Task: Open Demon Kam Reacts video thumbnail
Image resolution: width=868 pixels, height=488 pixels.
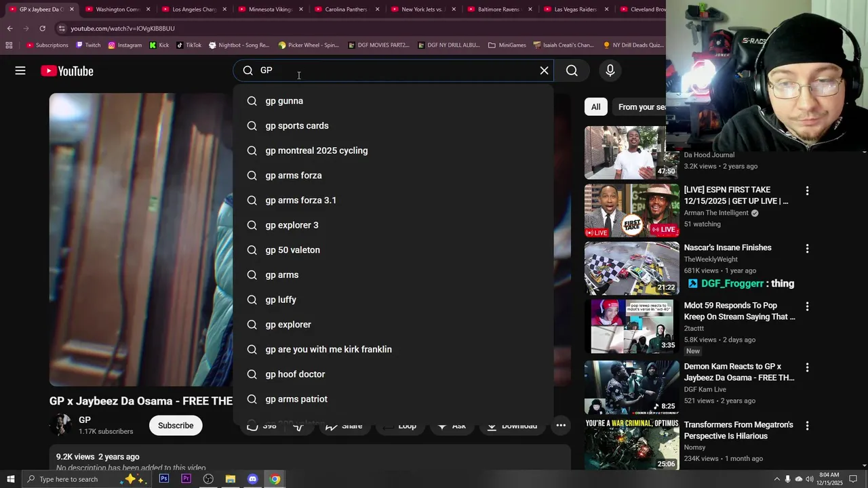Action: click(x=631, y=387)
